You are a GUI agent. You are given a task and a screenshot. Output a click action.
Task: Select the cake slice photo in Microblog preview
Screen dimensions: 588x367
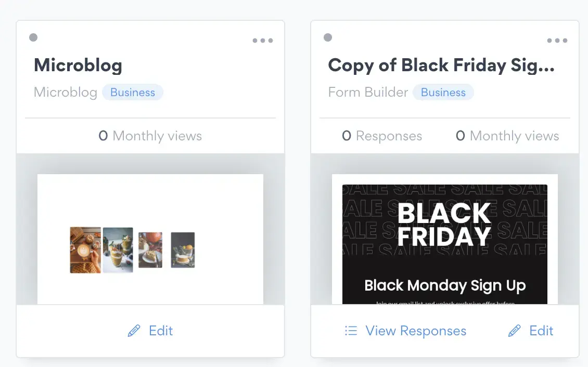click(150, 250)
